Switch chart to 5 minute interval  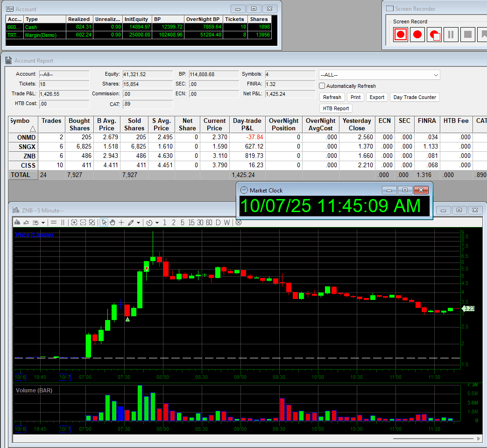pos(182,222)
